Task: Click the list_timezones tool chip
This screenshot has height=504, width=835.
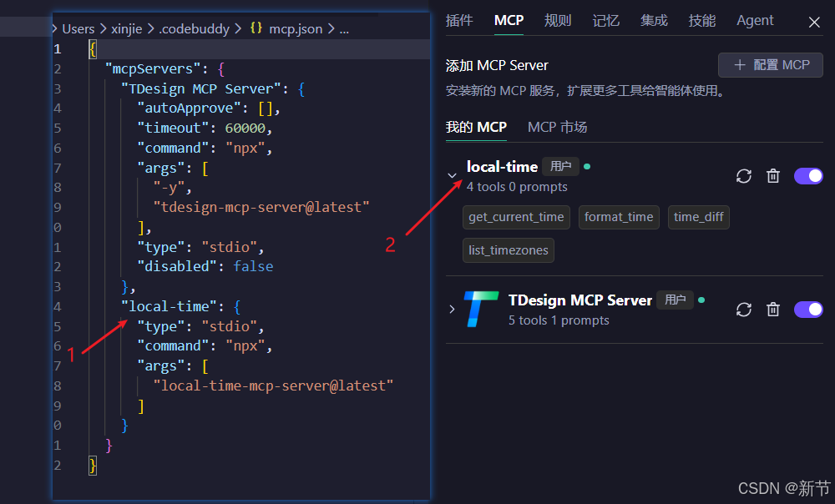Action: click(508, 250)
